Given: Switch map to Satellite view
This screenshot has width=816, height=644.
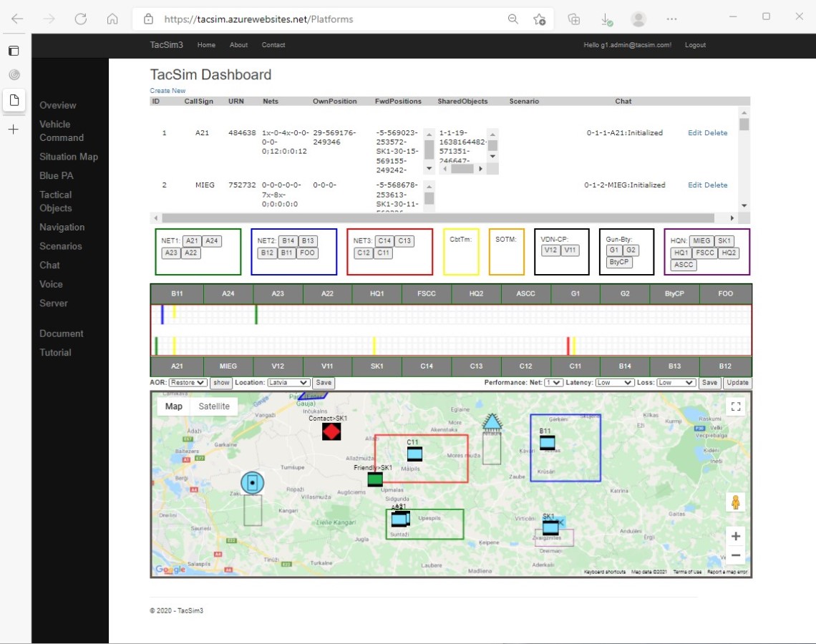Looking at the screenshot, I should pyautogui.click(x=214, y=406).
